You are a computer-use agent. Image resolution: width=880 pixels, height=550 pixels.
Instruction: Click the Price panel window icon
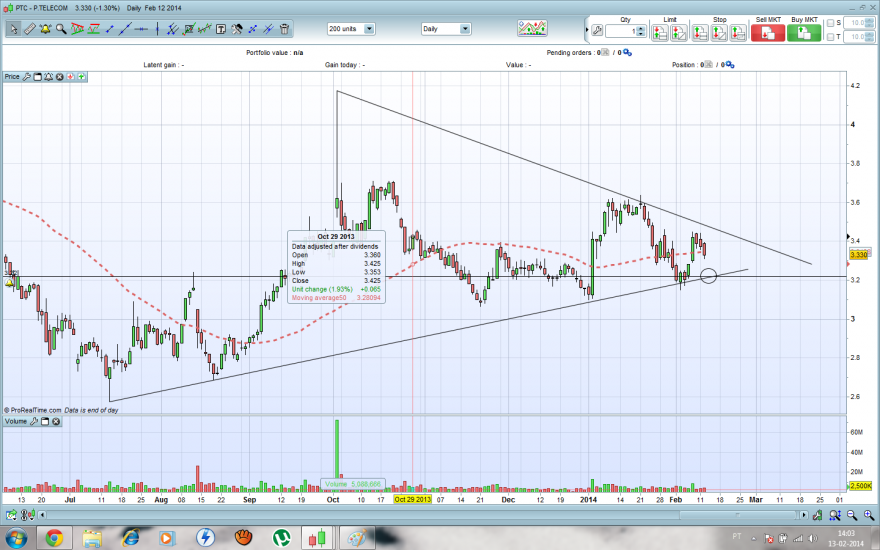coord(38,76)
